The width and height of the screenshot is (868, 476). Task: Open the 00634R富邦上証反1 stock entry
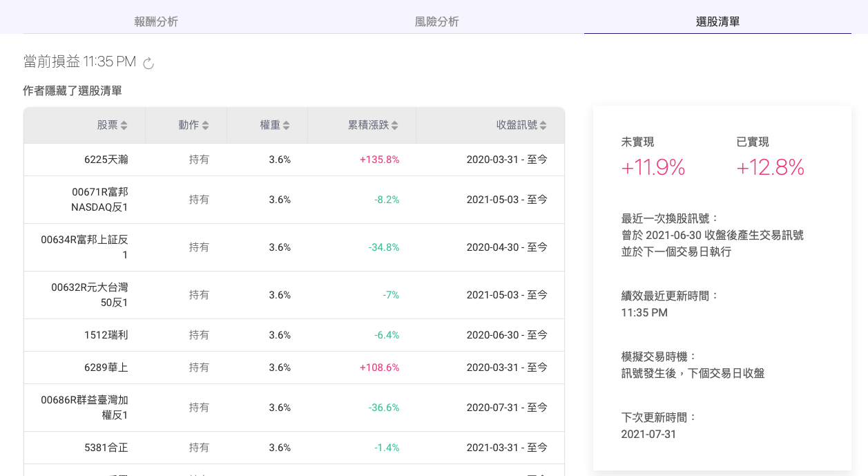click(84, 247)
